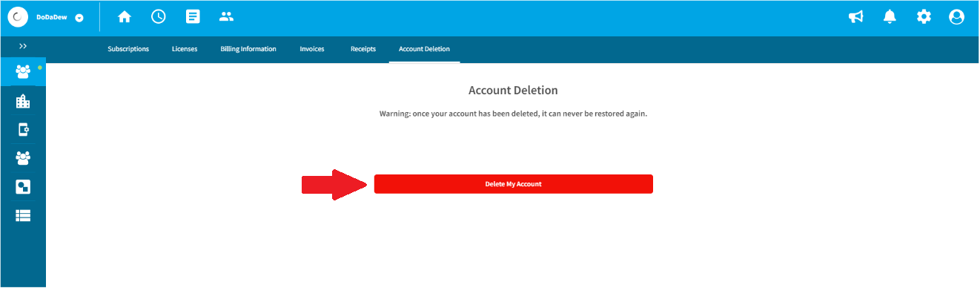
Task: Open the notifications bell
Action: 890,16
